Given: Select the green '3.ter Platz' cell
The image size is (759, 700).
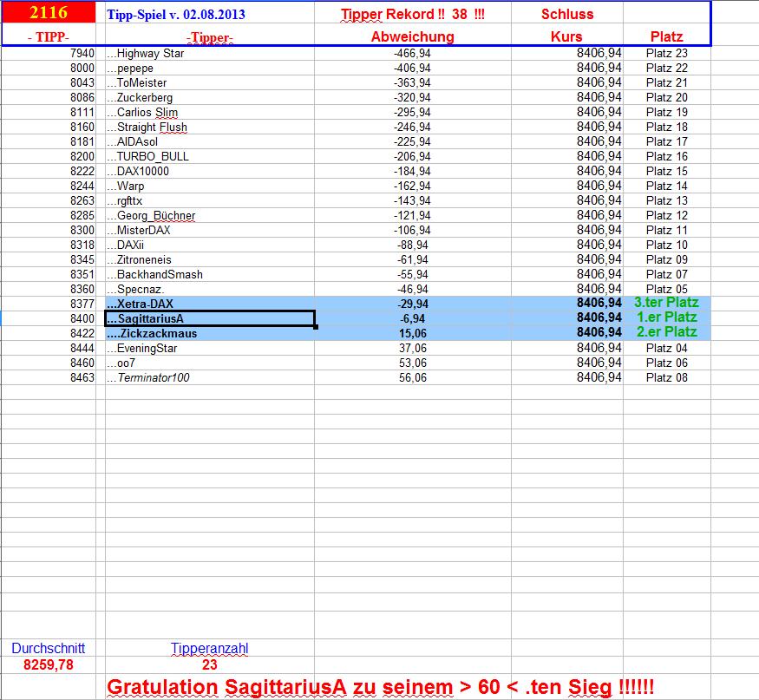Looking at the screenshot, I should point(666,303).
